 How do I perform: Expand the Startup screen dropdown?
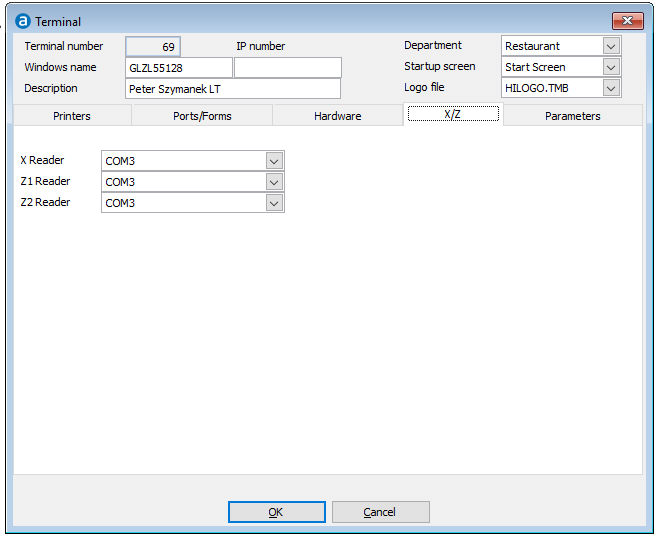pyautogui.click(x=611, y=67)
